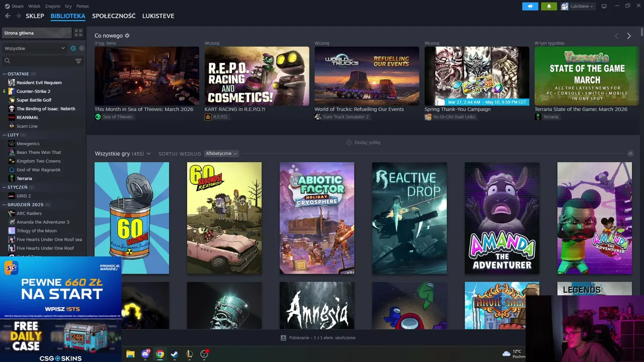Open the Reactive Drop game cover
This screenshot has height=362, width=644.
pyautogui.click(x=410, y=218)
